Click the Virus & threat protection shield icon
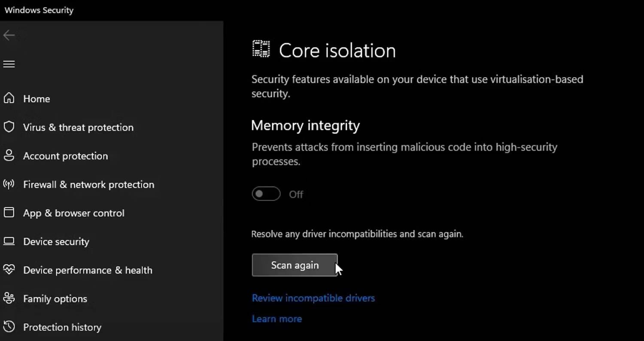This screenshot has height=341, width=644. point(9,127)
